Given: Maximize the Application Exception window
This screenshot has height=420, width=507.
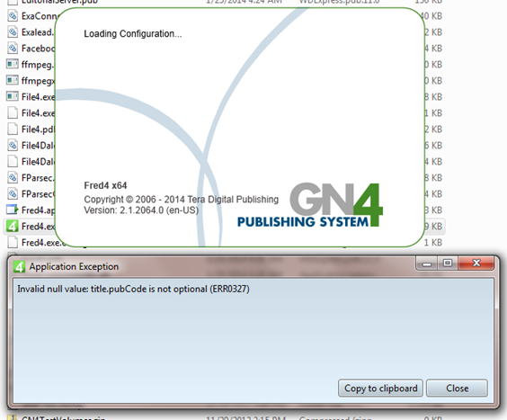Looking at the screenshot, I should 448,264.
